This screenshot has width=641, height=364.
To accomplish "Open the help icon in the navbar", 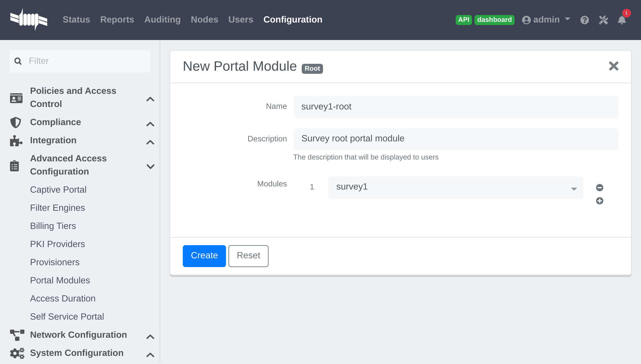I will click(585, 20).
